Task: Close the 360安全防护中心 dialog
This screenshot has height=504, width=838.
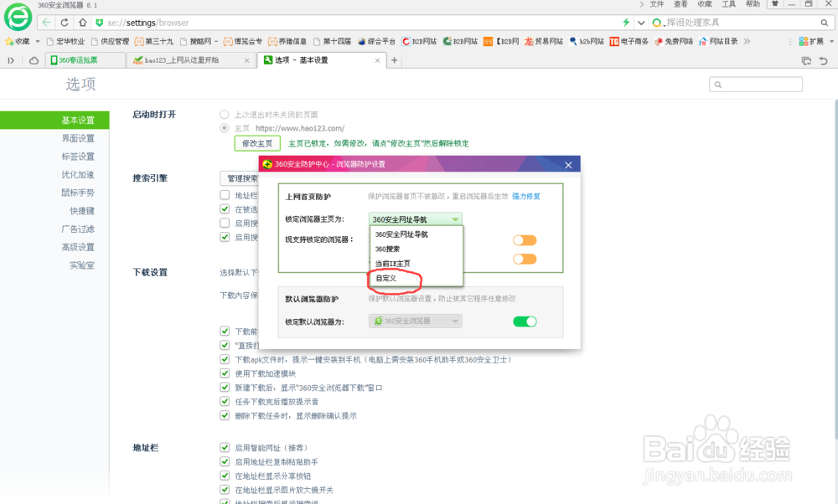Action: click(569, 165)
